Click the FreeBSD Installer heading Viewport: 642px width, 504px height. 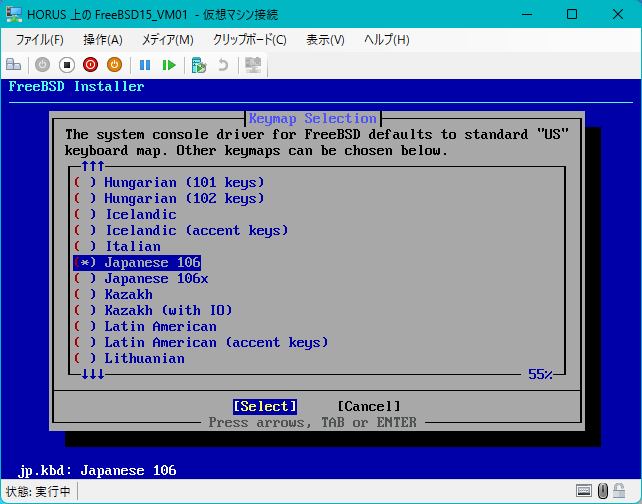(76, 86)
